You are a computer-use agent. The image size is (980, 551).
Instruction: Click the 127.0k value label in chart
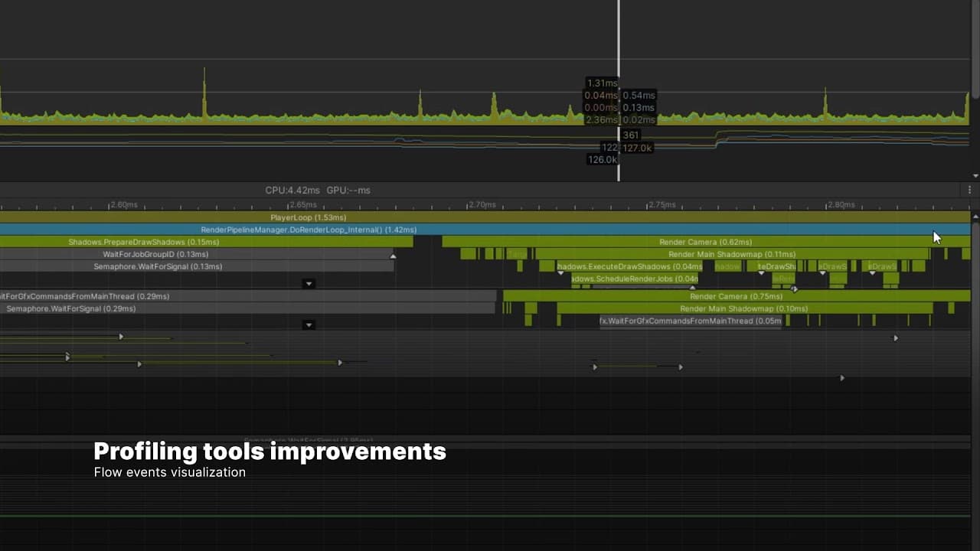tap(637, 148)
